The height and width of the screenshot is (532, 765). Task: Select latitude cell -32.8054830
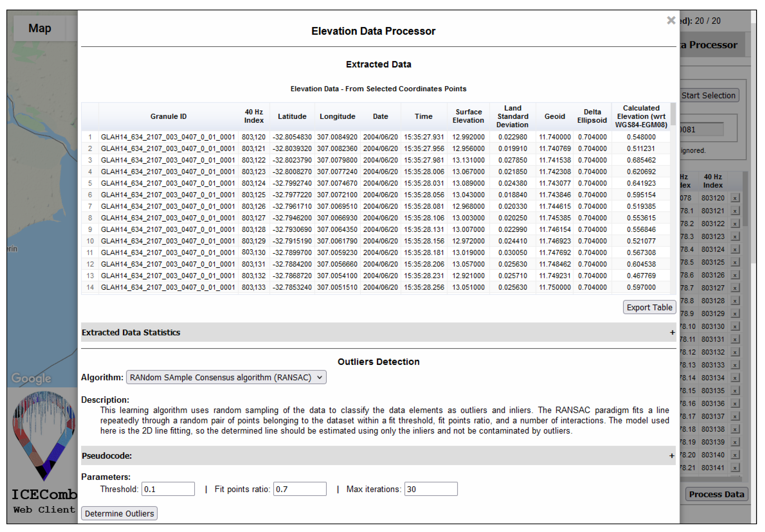(x=292, y=137)
